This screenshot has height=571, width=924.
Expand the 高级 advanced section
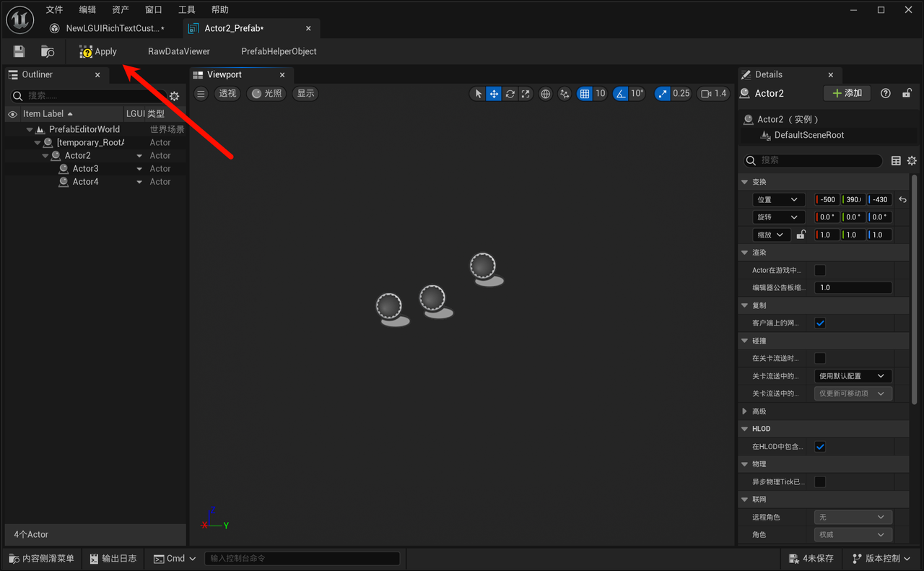click(745, 411)
